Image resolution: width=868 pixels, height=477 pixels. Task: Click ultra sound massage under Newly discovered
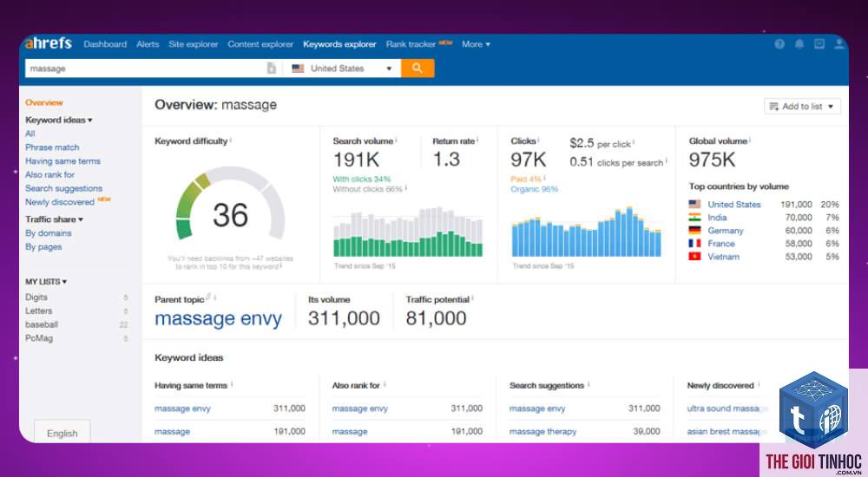click(x=727, y=408)
